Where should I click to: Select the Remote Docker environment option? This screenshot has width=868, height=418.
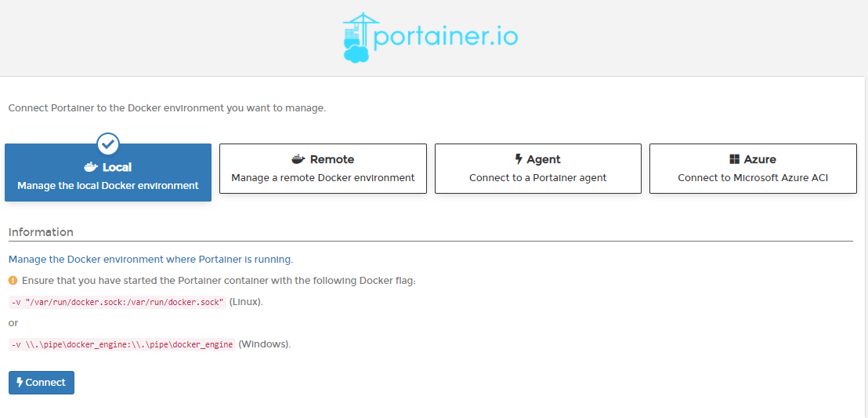point(323,169)
